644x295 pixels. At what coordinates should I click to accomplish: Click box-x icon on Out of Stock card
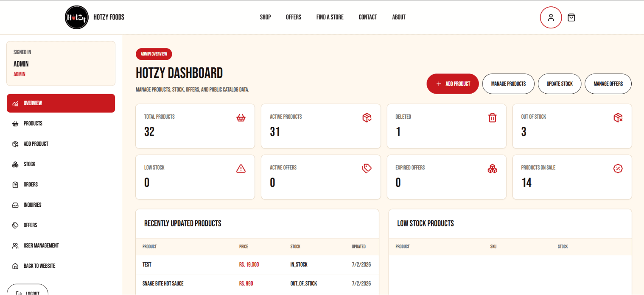(x=618, y=118)
